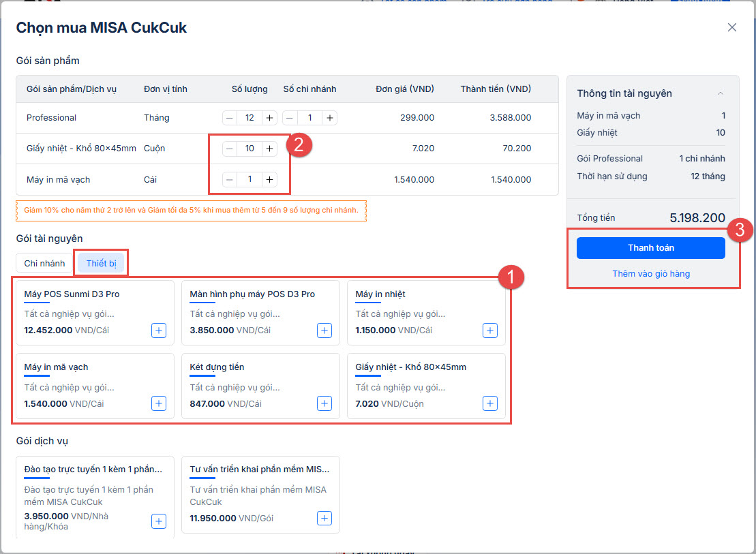Image resolution: width=756 pixels, height=554 pixels.
Task: Click plus icon on Máy in nhiệt card
Action: [x=489, y=330]
